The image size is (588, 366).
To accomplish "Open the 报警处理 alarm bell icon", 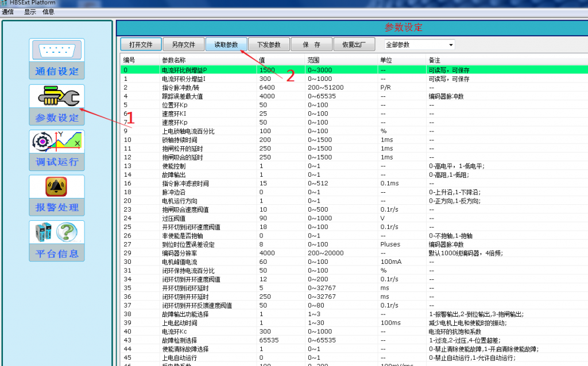I will tap(56, 186).
